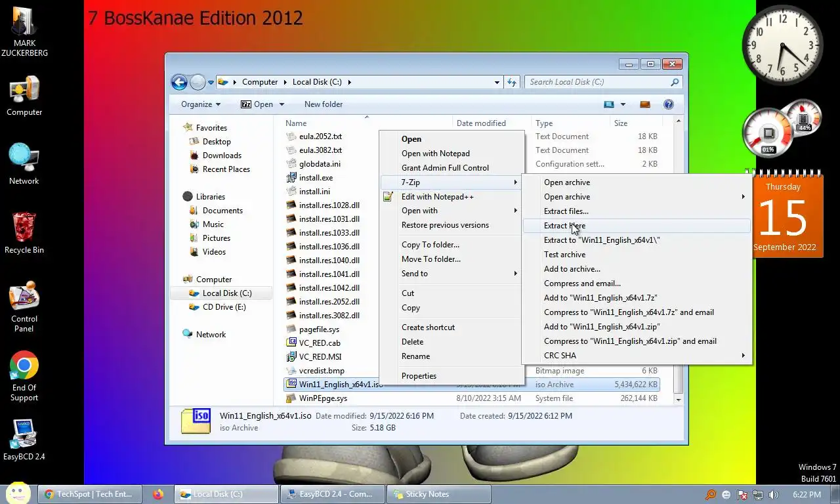Viewport: 840px width, 504px height.
Task: Open the Organize dropdown menu
Action: [x=201, y=104]
